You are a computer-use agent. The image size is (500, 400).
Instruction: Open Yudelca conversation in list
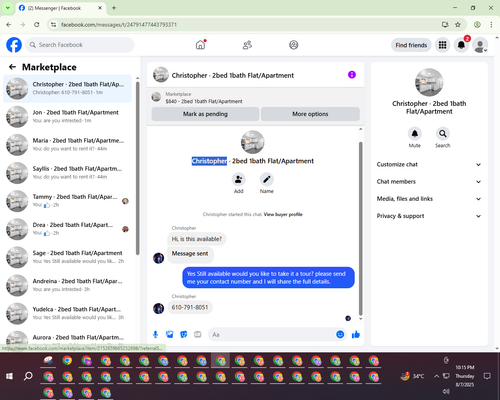(67, 313)
